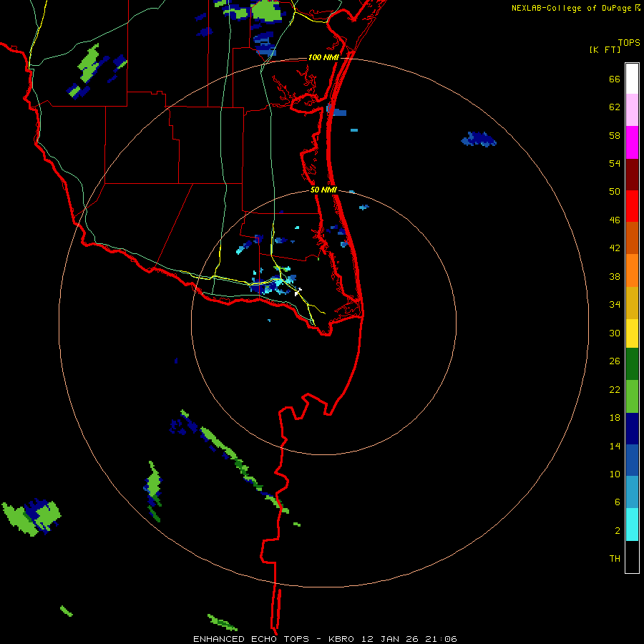Image resolution: width=644 pixels, height=644 pixels.
Task: Click the magenta swatch for 58 kft
Action: tap(632, 142)
